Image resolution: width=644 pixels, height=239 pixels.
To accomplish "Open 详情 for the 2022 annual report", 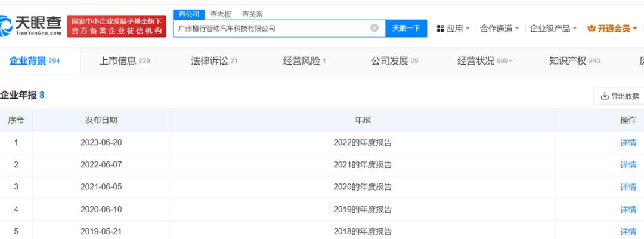I will 628,143.
